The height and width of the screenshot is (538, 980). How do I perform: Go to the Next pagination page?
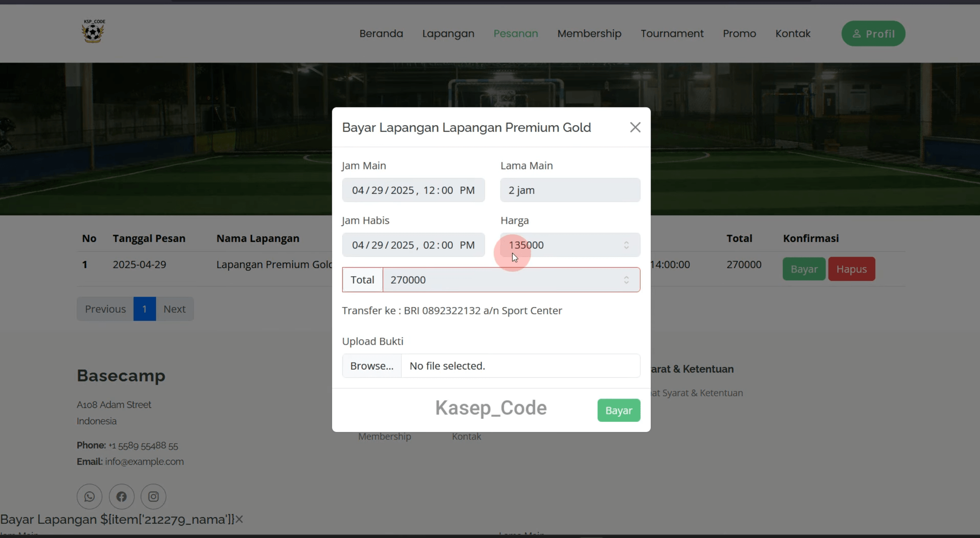coord(174,309)
